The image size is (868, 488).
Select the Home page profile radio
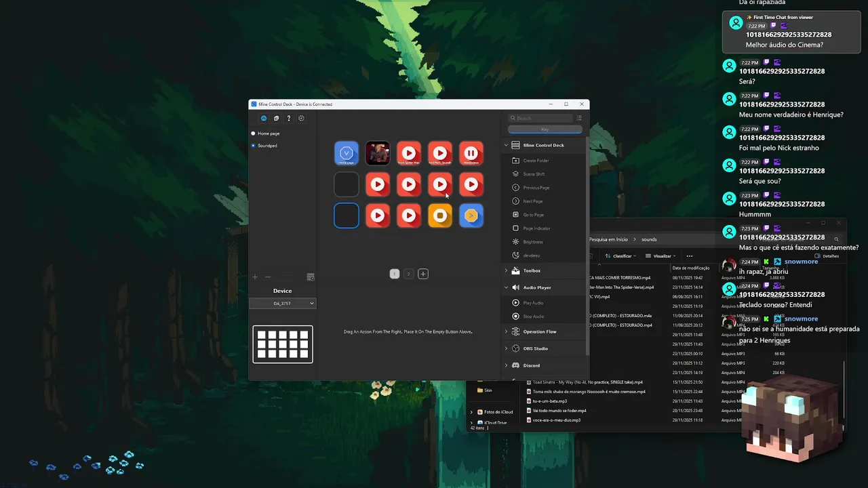pyautogui.click(x=254, y=134)
